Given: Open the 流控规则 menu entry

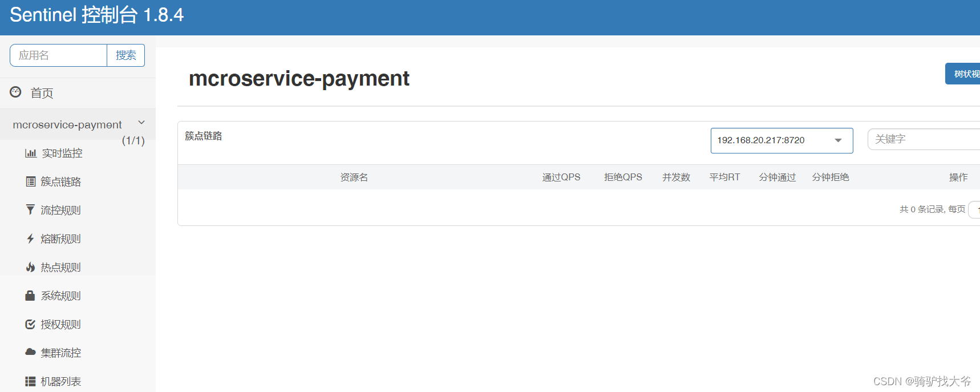Looking at the screenshot, I should click(60, 210).
